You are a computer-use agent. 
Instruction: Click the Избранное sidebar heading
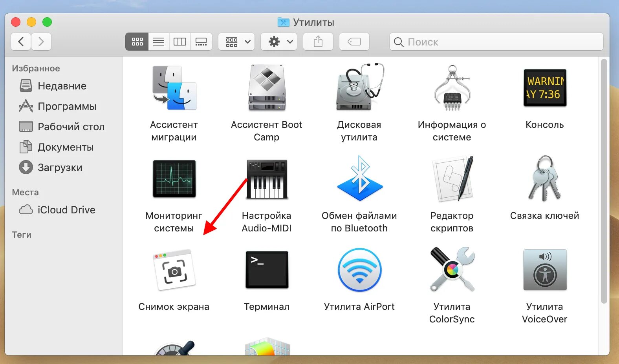(x=36, y=68)
